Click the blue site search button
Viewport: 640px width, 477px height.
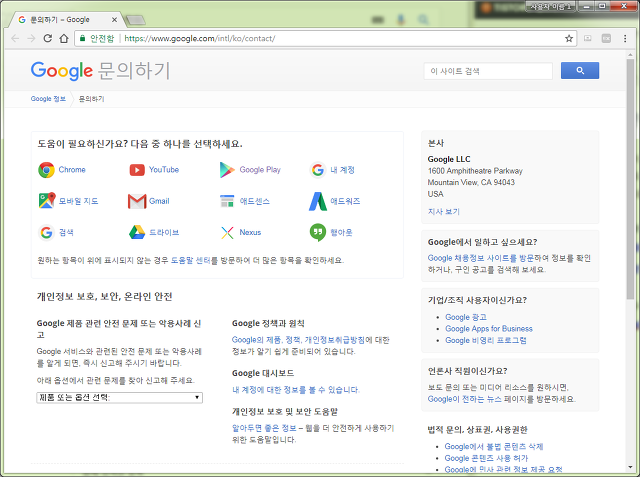(580, 71)
